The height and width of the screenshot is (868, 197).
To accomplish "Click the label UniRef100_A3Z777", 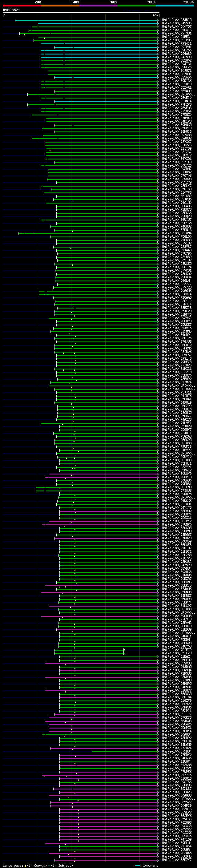I will coord(176,284).
